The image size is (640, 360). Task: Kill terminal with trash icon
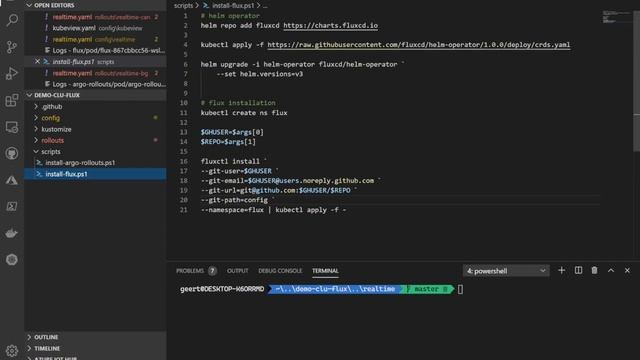click(594, 270)
